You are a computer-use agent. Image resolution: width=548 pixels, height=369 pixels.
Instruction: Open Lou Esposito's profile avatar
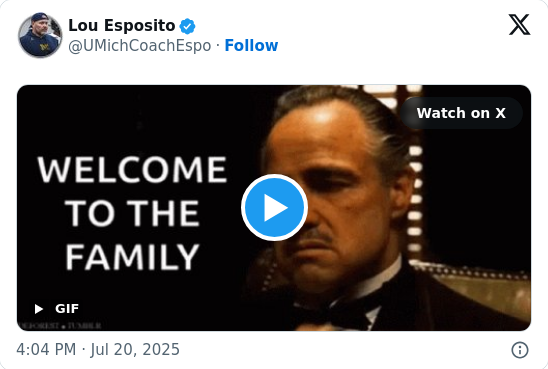pyautogui.click(x=40, y=35)
